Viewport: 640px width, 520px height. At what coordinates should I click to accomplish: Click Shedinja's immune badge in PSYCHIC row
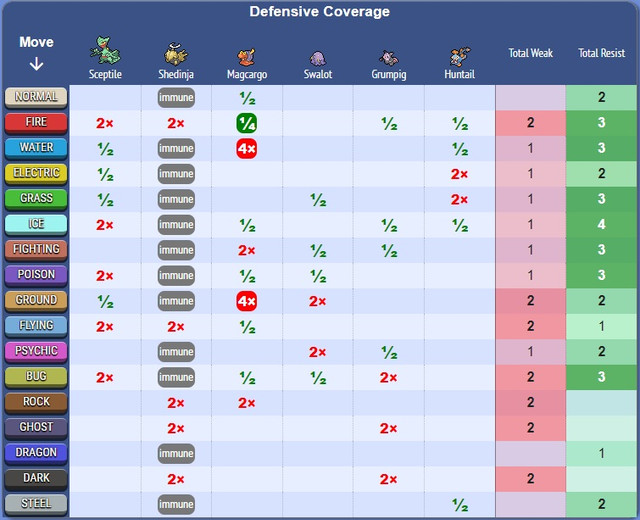click(x=176, y=352)
